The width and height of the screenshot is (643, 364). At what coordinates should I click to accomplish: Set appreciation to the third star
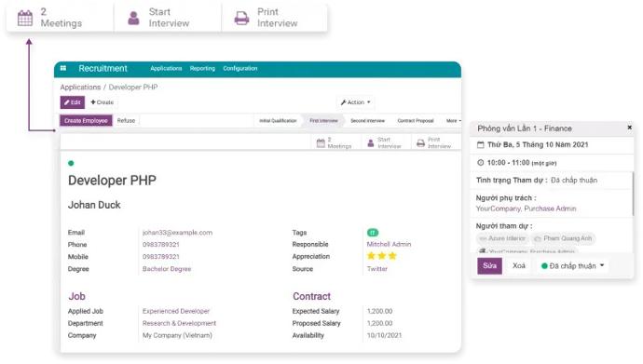tap(392, 256)
